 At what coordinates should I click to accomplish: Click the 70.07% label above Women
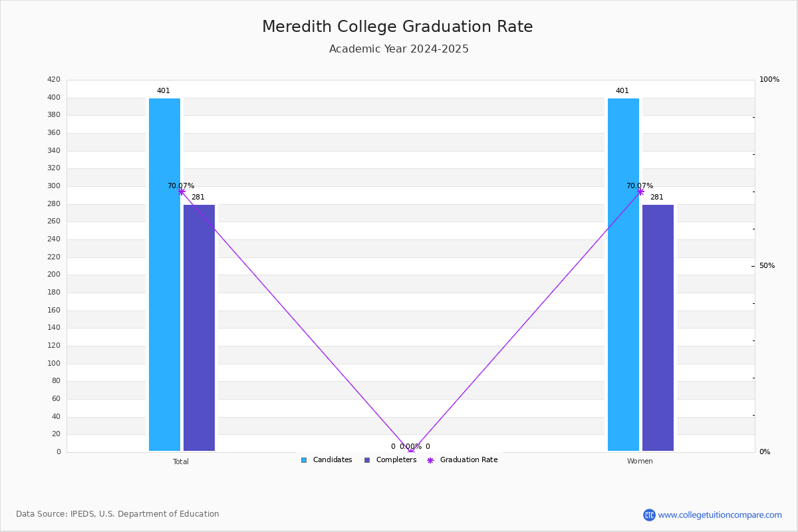click(640, 186)
